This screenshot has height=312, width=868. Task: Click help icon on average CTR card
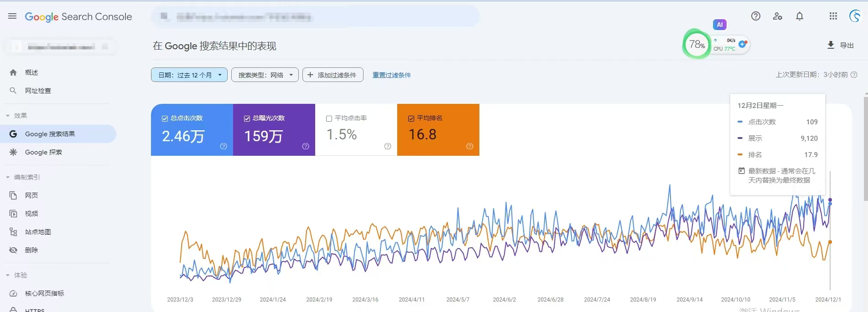388,146
